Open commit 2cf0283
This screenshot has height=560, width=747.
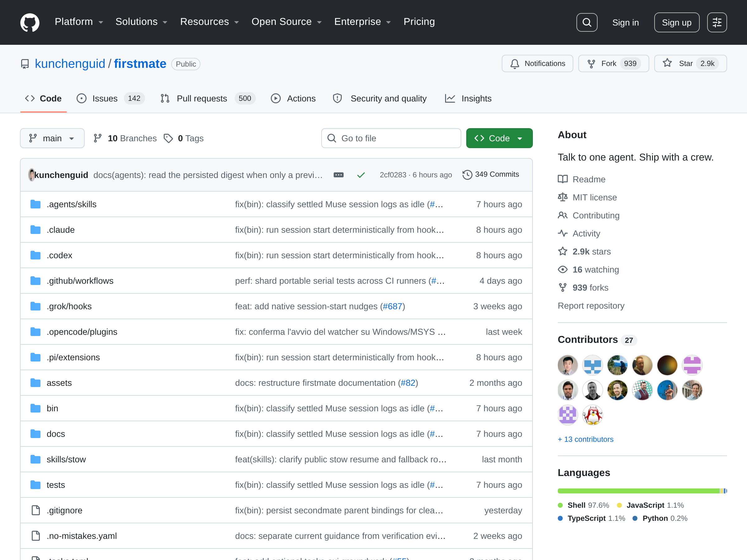click(393, 175)
